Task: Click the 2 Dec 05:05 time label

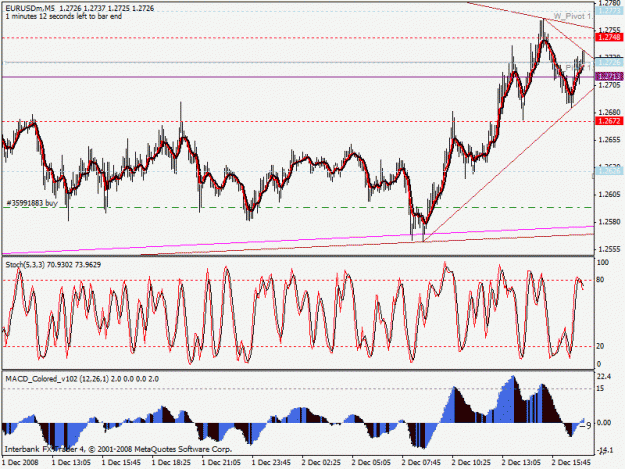Action: tap(371, 463)
